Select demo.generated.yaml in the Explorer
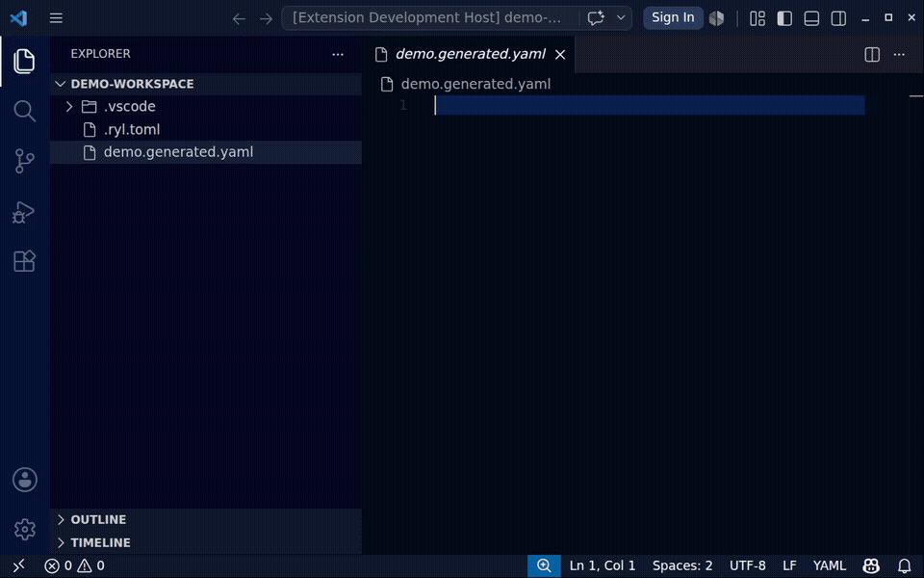The image size is (924, 578). pos(206,152)
